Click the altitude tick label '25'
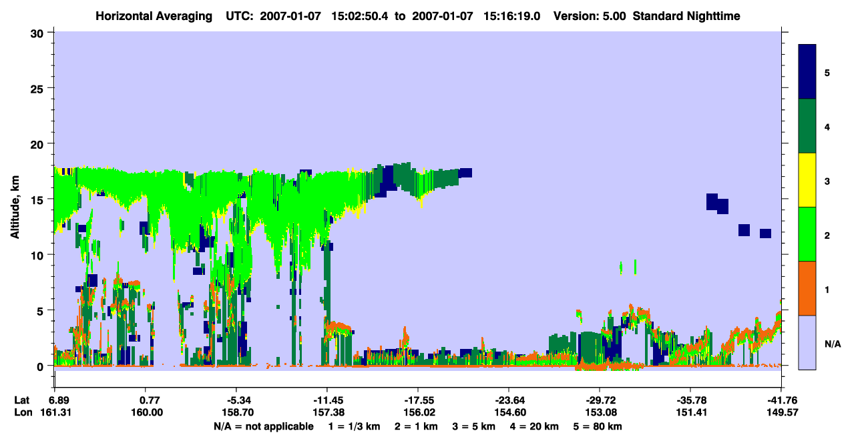The width and height of the screenshot is (868, 445). 39,88
